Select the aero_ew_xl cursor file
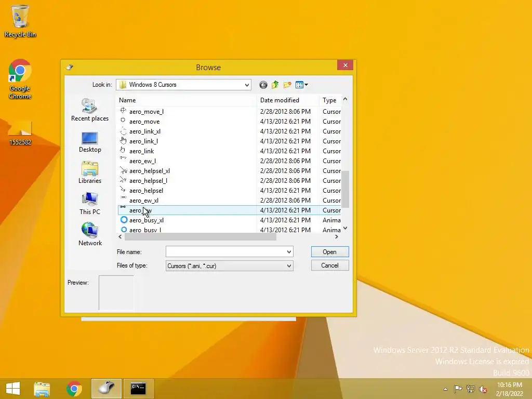 click(x=143, y=200)
